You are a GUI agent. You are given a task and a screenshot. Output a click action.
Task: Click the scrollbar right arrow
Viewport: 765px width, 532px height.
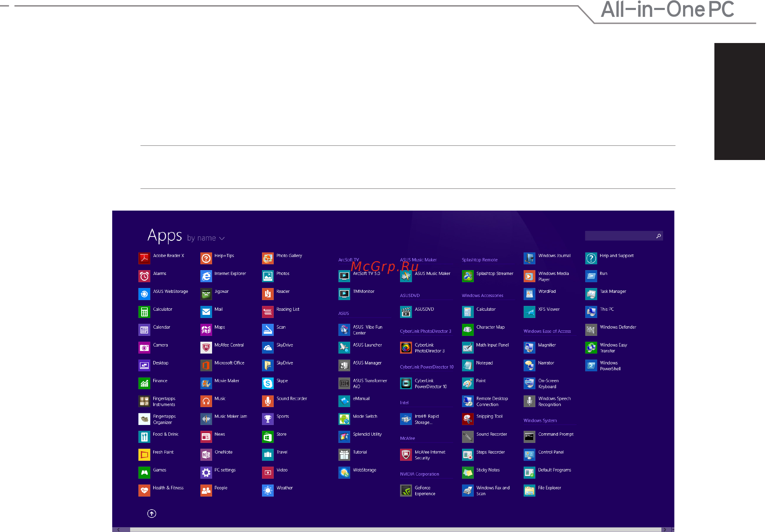pyautogui.click(x=664, y=529)
